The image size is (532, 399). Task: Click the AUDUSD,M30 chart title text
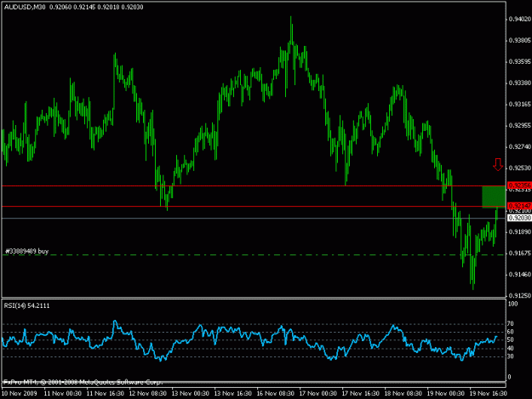(25, 7)
